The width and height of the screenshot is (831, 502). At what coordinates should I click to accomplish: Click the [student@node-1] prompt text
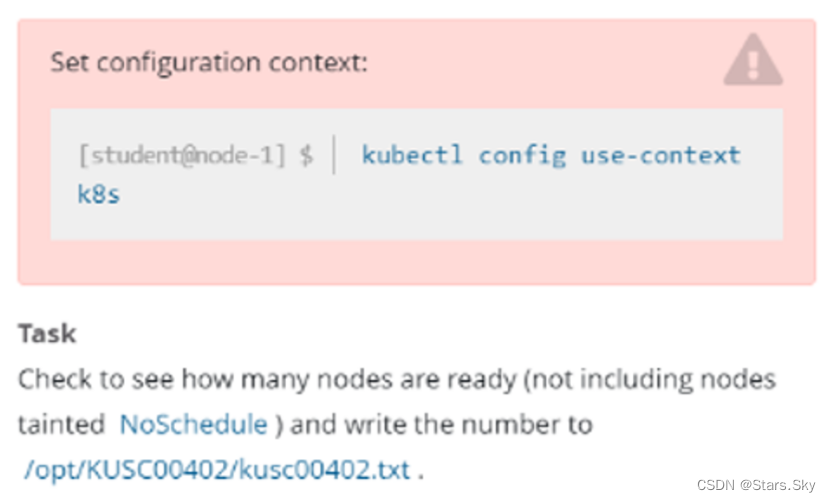tap(184, 156)
